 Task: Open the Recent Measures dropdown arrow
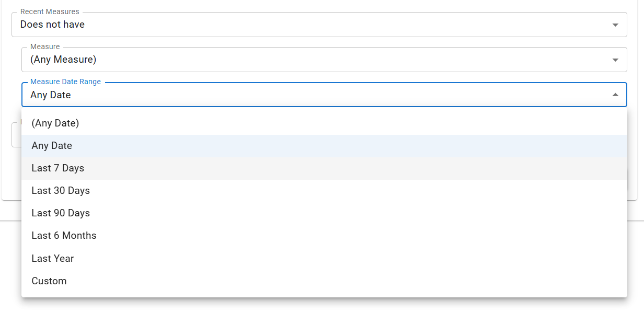615,25
